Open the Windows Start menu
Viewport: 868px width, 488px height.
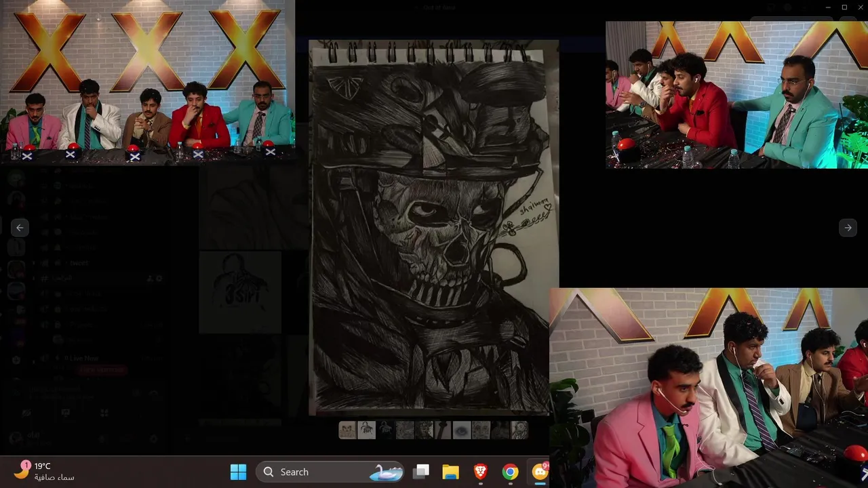239,472
